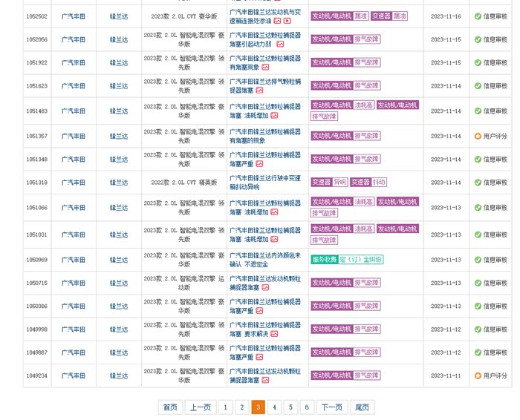The image size is (520, 420).
Task: Click the orange status icon for row 1049234
Action: coord(478,376)
